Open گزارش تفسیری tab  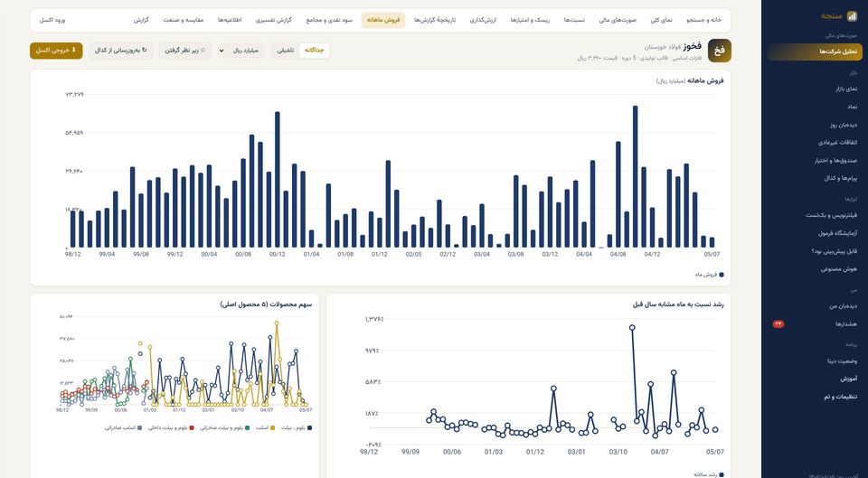point(273,20)
